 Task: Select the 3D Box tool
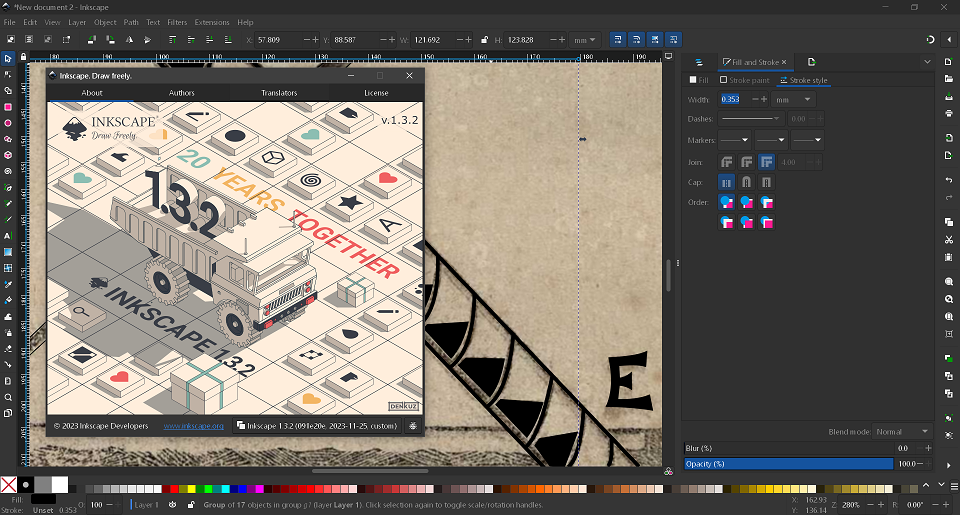8,156
